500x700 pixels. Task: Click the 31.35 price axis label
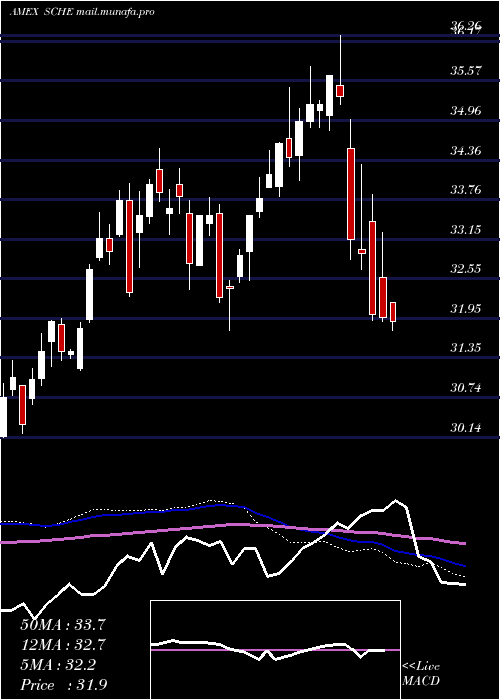click(466, 348)
